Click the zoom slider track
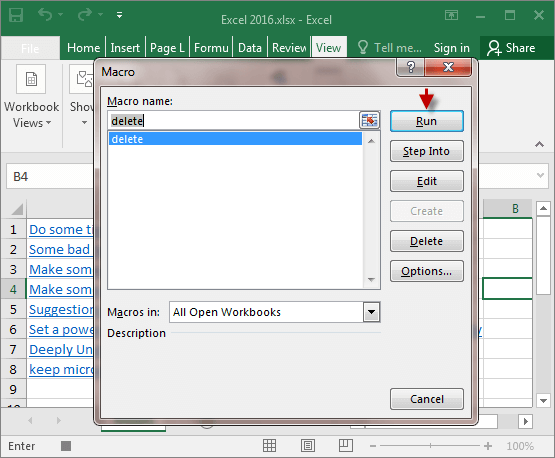 pos(430,446)
